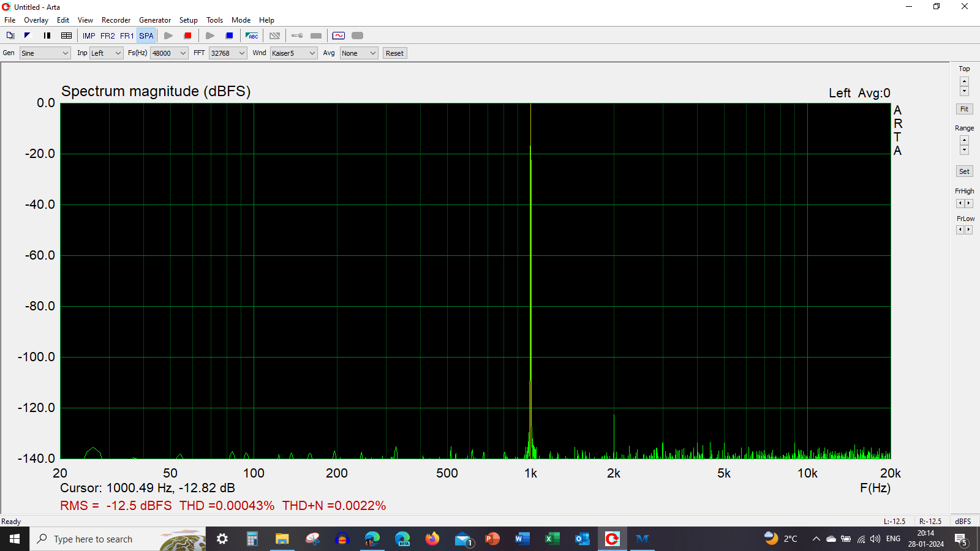This screenshot has width=980, height=551.
Task: Open the Setup menu
Action: [188, 20]
